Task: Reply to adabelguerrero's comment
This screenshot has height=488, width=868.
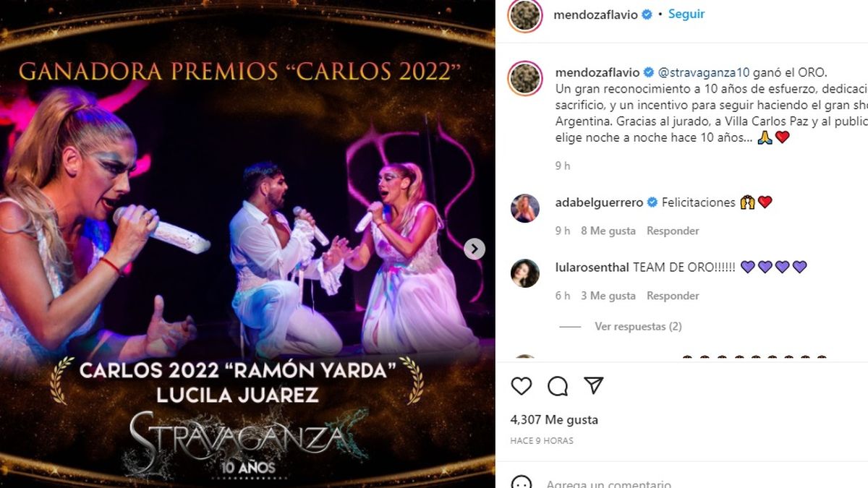Action: click(673, 231)
